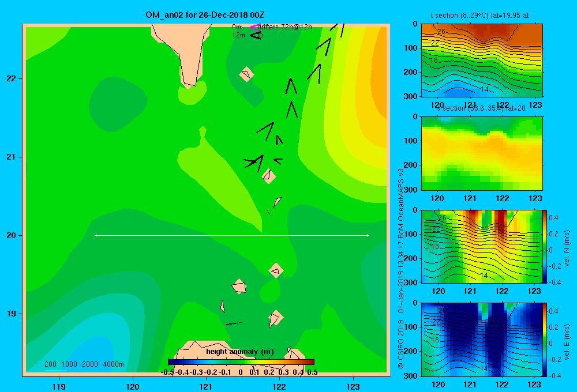Click the "-0.5" value on height colorbar
This screenshot has width=577, height=392.
pos(167,372)
